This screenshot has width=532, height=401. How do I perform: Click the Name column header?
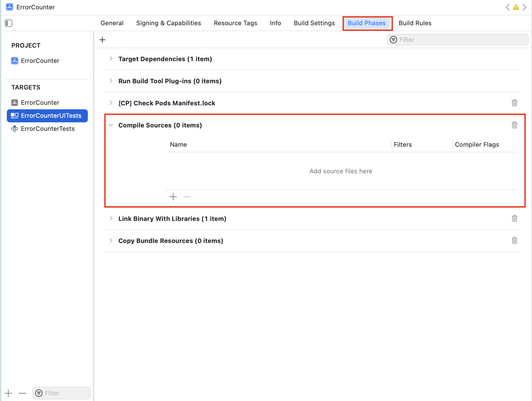point(178,145)
